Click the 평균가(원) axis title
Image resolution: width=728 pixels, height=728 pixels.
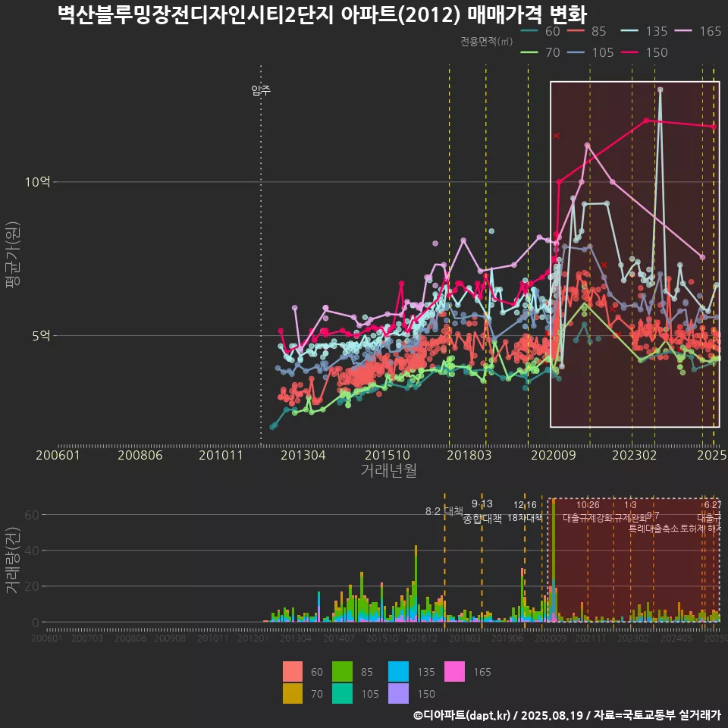(13, 255)
